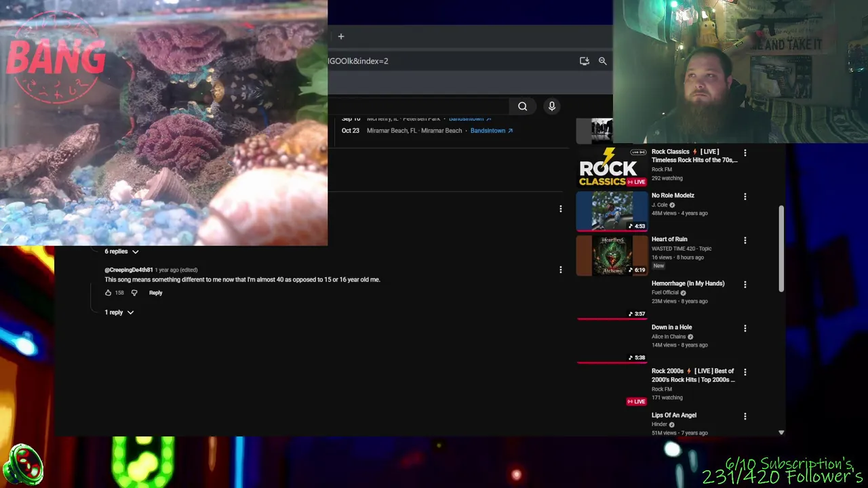Open comment options for CreepingDe4th81 comment
Image resolution: width=868 pixels, height=488 pixels.
click(x=561, y=270)
